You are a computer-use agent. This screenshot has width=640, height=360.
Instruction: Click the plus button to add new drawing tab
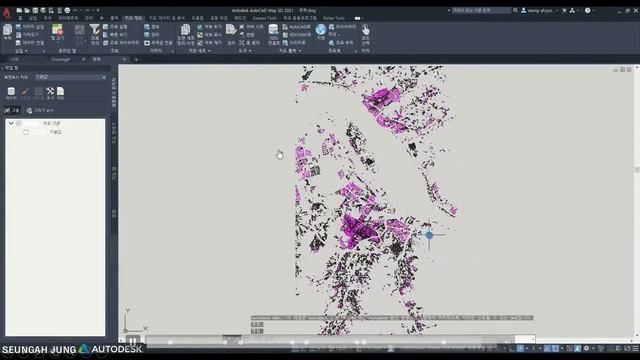(136, 60)
